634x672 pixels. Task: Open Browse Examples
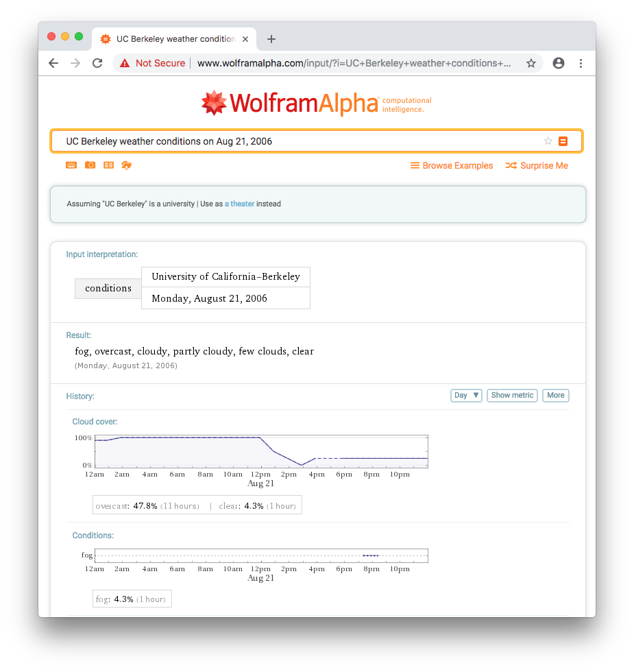coord(452,165)
